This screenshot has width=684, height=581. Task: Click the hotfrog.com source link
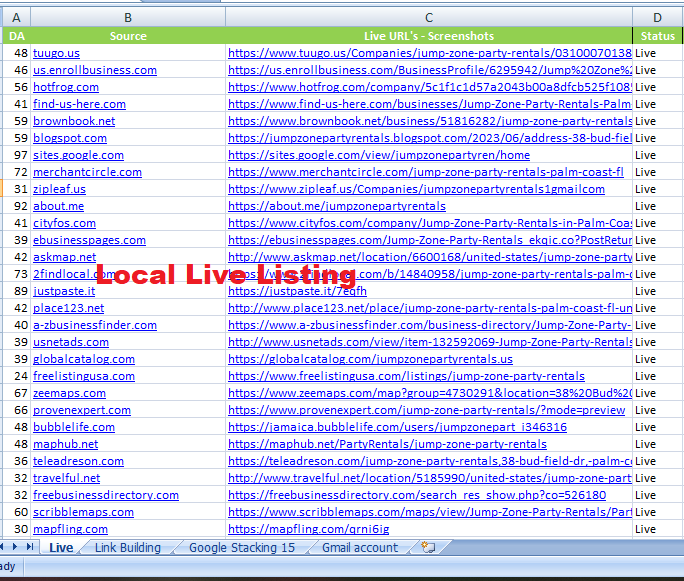coord(65,87)
